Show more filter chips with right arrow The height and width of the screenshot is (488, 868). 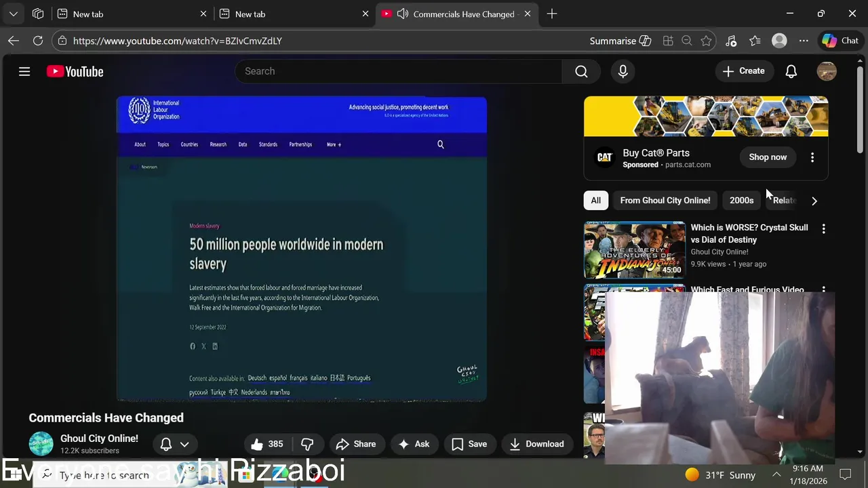tap(814, 201)
